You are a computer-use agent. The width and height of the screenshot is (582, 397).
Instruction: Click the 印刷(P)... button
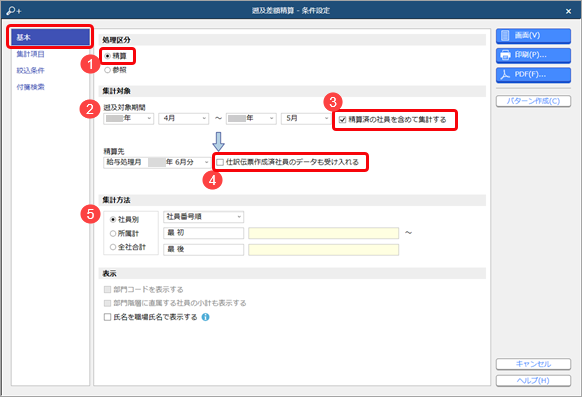click(533, 55)
